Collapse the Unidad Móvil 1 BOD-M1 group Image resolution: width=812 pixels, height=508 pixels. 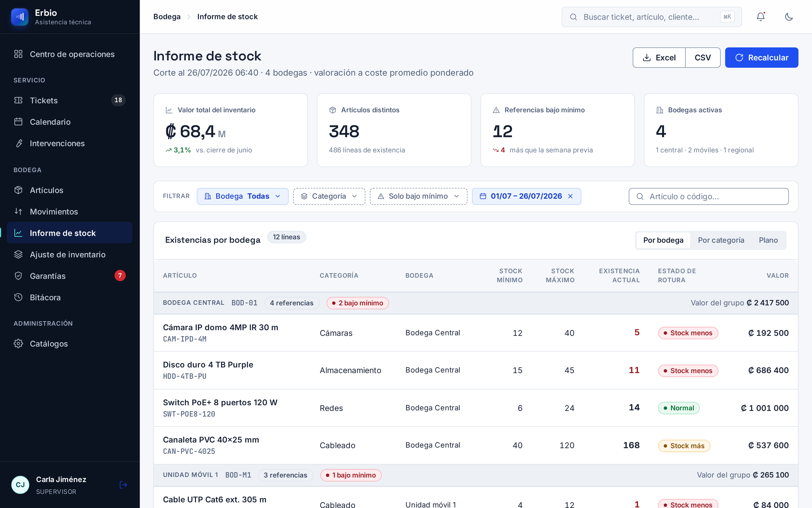point(476,475)
